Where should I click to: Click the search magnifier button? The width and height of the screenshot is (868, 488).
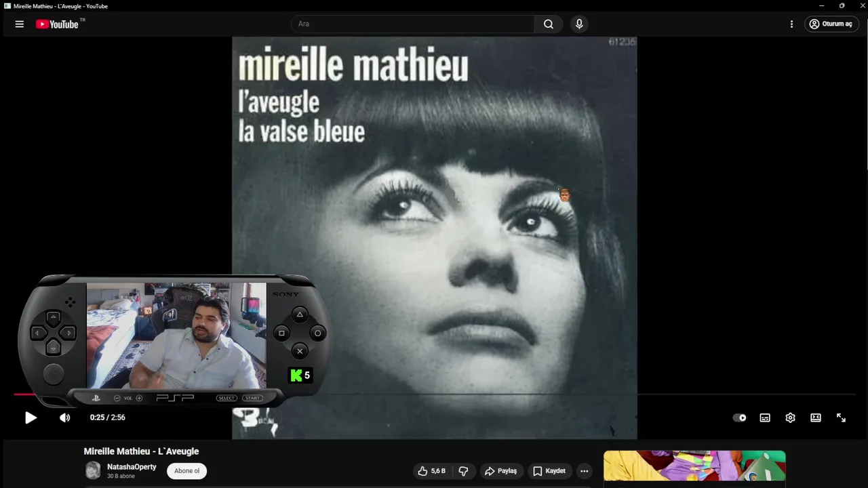click(x=549, y=24)
